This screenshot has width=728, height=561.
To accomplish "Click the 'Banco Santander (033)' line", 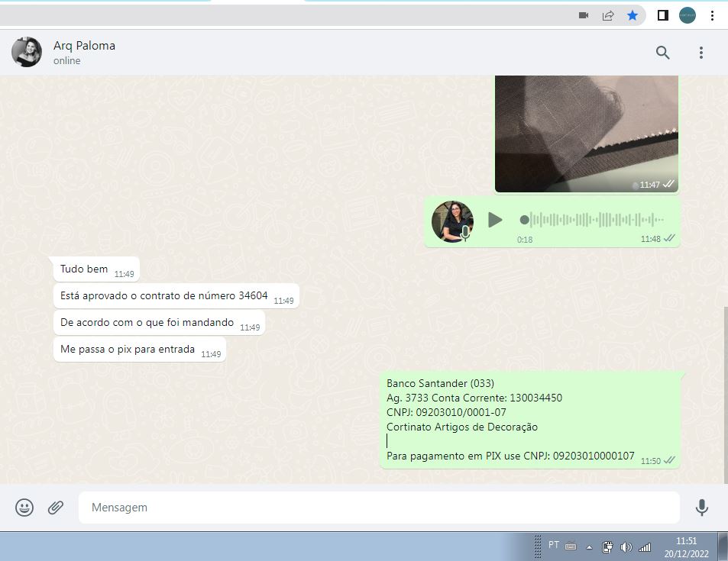I will (x=440, y=383).
